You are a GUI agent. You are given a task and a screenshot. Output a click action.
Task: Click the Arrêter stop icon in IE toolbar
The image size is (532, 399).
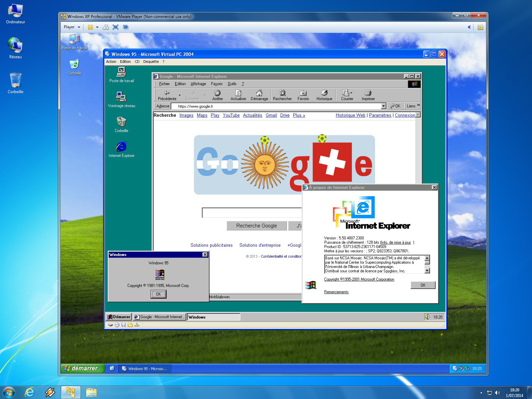pyautogui.click(x=217, y=95)
